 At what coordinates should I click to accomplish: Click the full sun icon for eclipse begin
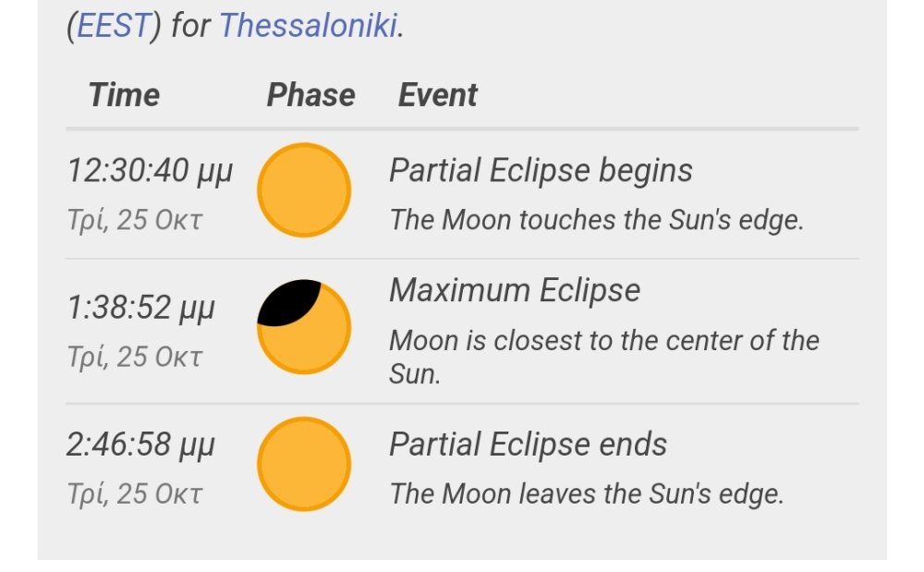tap(304, 190)
